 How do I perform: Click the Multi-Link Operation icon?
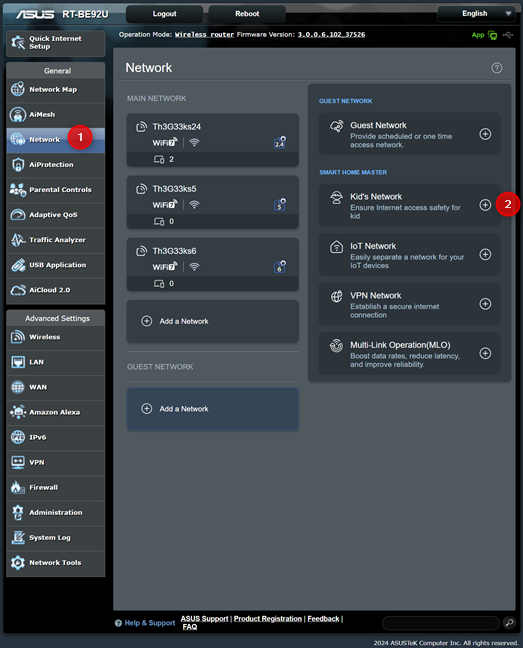point(337,345)
